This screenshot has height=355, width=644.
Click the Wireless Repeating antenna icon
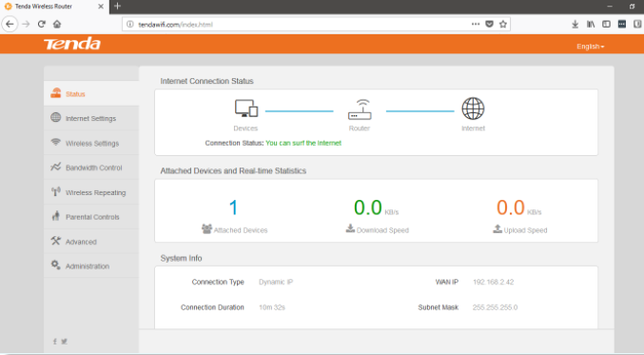56,191
